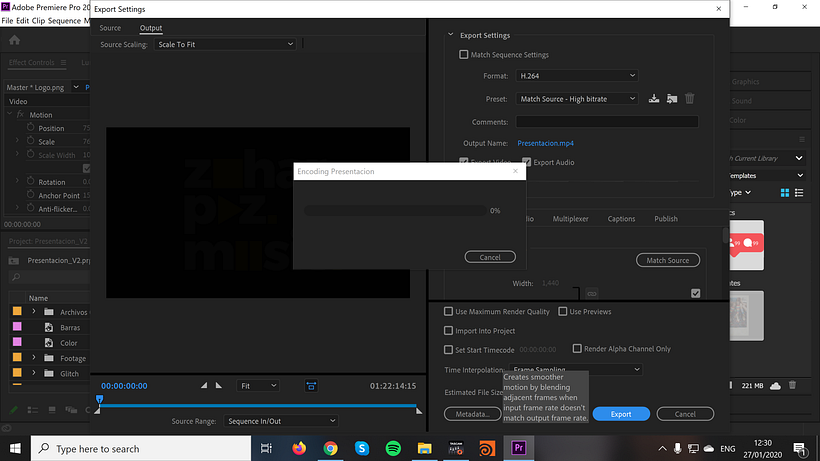This screenshot has width=820, height=461.
Task: Click the Save Preset icon
Action: click(654, 98)
